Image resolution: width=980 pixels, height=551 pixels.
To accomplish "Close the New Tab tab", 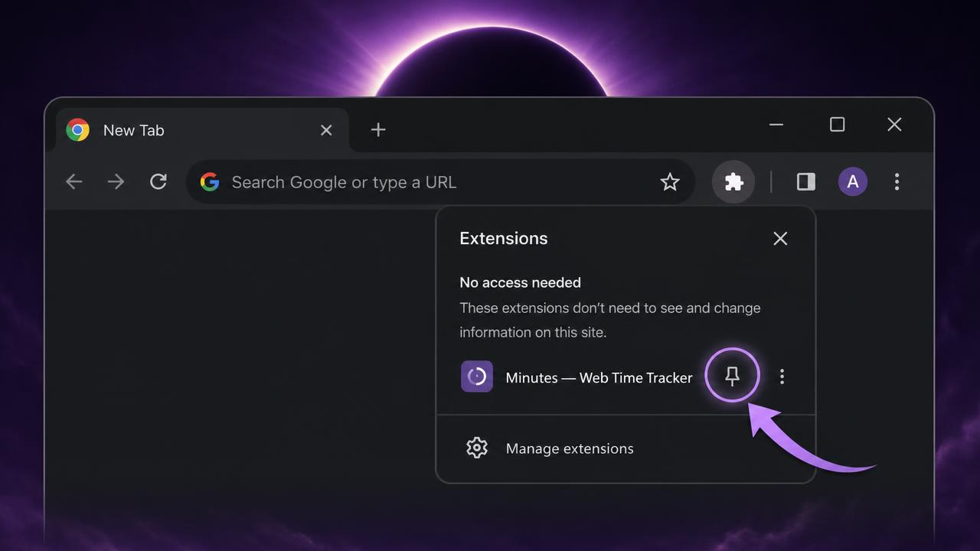I will (x=326, y=130).
